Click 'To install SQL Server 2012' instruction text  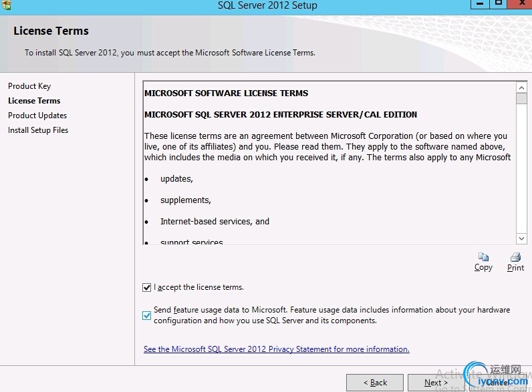(170, 53)
